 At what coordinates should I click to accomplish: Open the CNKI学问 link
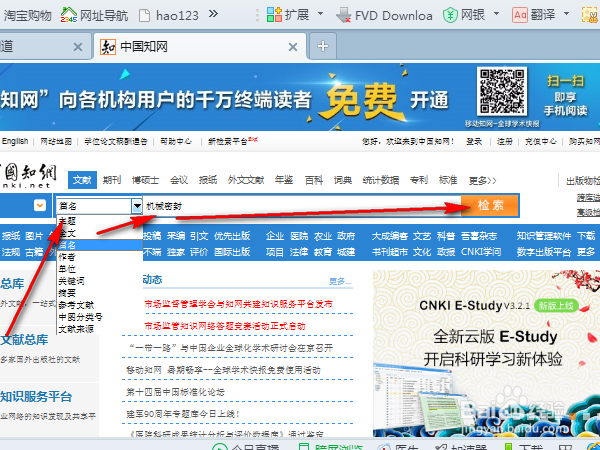click(x=481, y=252)
